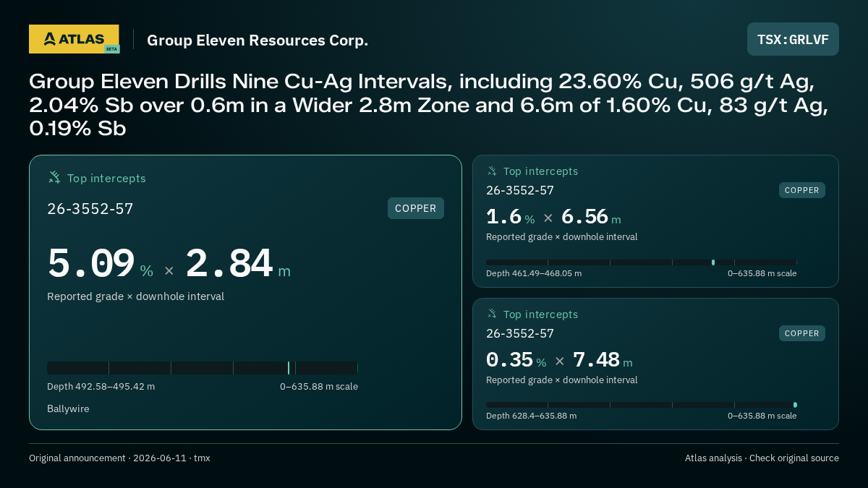Click the 2.84 m interval value

pyautogui.click(x=238, y=264)
